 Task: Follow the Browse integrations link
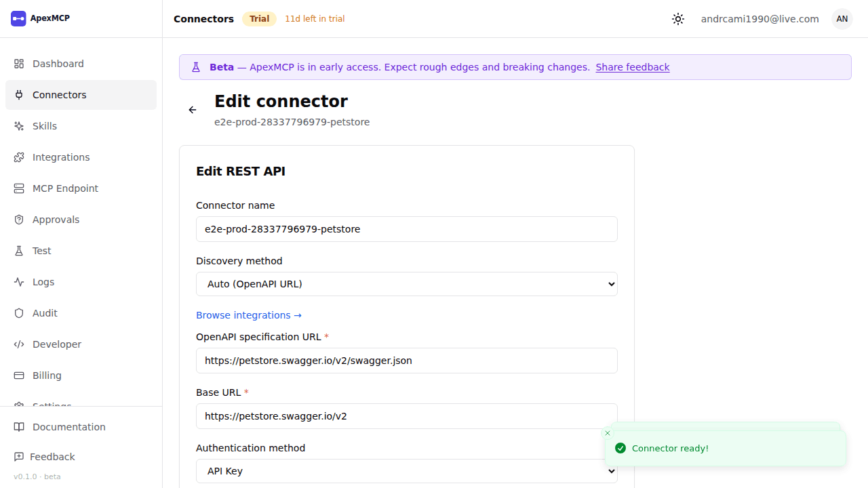(249, 315)
